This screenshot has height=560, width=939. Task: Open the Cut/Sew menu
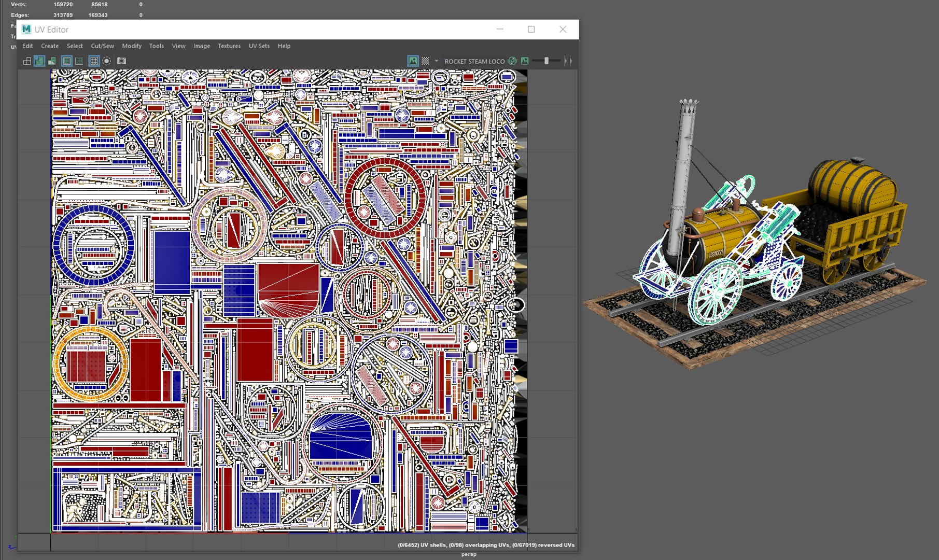(x=102, y=46)
